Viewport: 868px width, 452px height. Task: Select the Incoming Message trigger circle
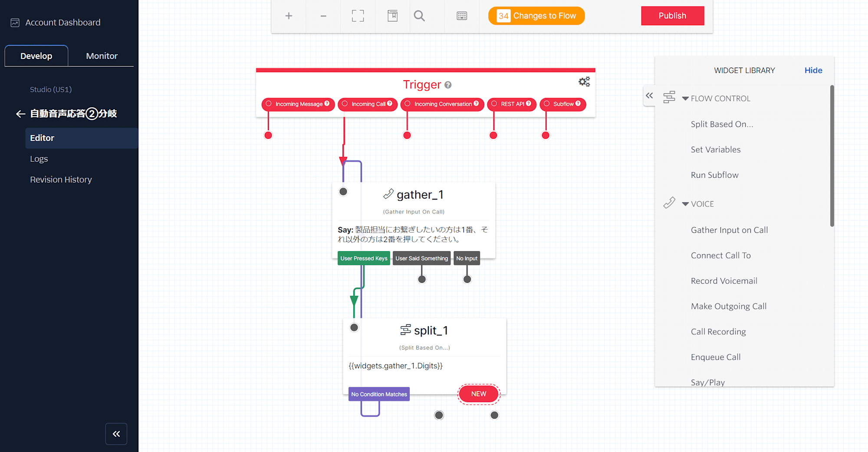[269, 104]
